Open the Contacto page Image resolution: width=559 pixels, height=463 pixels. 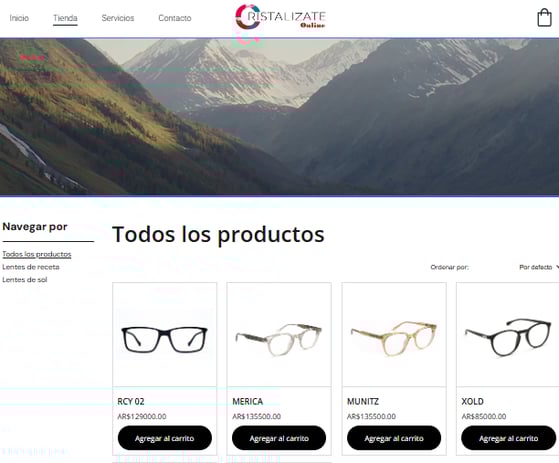click(x=175, y=18)
